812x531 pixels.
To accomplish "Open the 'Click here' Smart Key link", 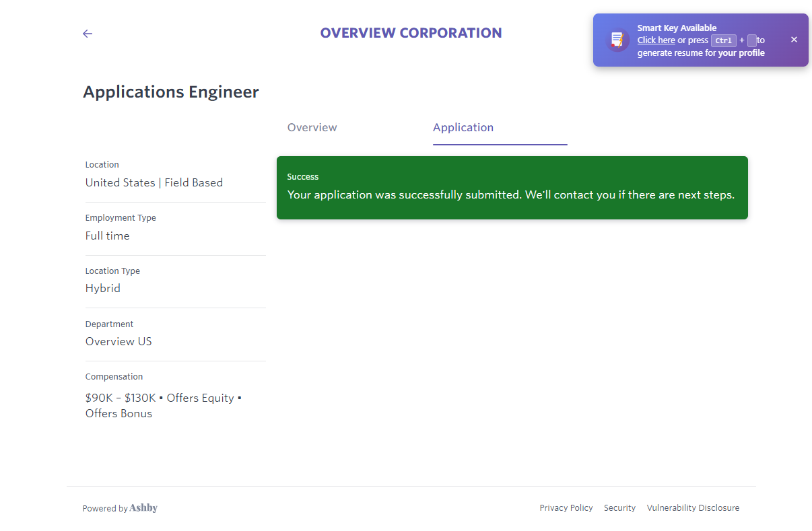I will coord(656,40).
